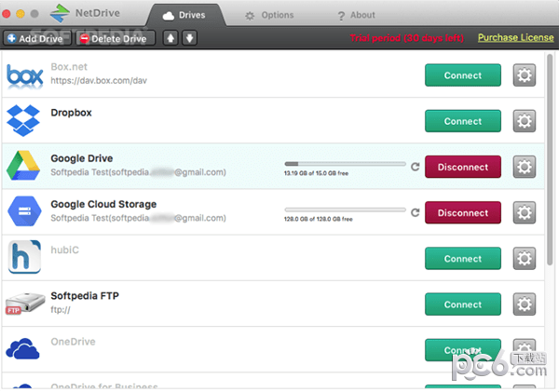
Task: Open Google Drive settings gear
Action: pos(524,167)
